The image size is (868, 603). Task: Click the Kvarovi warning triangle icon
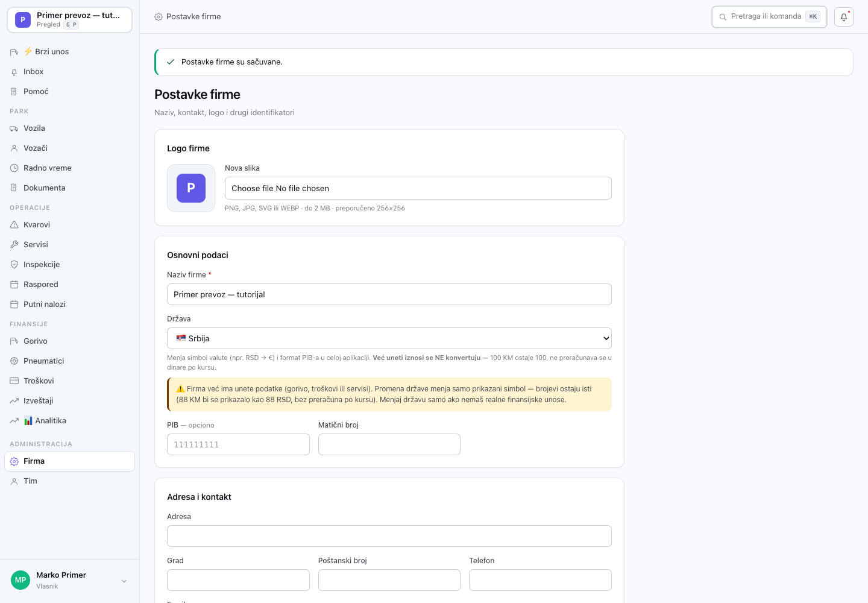pyautogui.click(x=14, y=225)
